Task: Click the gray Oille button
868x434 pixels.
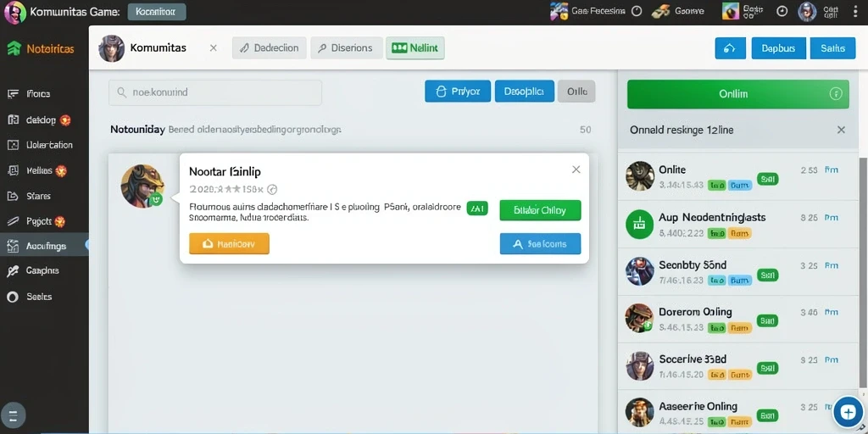Action: pyautogui.click(x=576, y=92)
